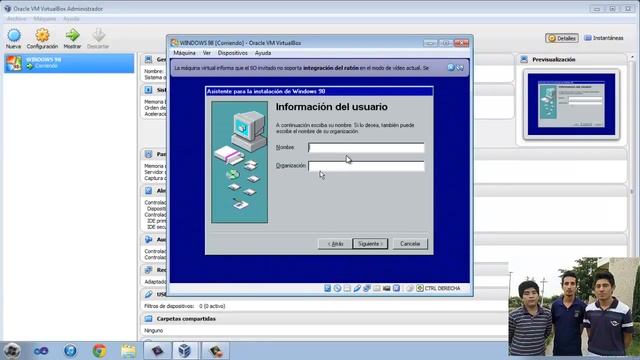Click the blue infinity-shaped taskbar icon
The height and width of the screenshot is (360, 640).
point(41,351)
